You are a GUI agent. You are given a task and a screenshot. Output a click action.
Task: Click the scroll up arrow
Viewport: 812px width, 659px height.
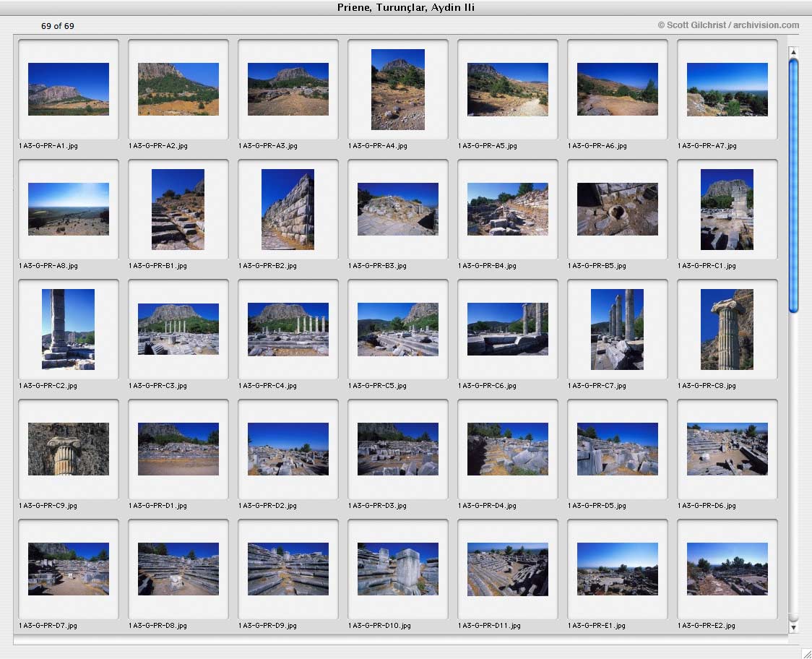pos(792,52)
